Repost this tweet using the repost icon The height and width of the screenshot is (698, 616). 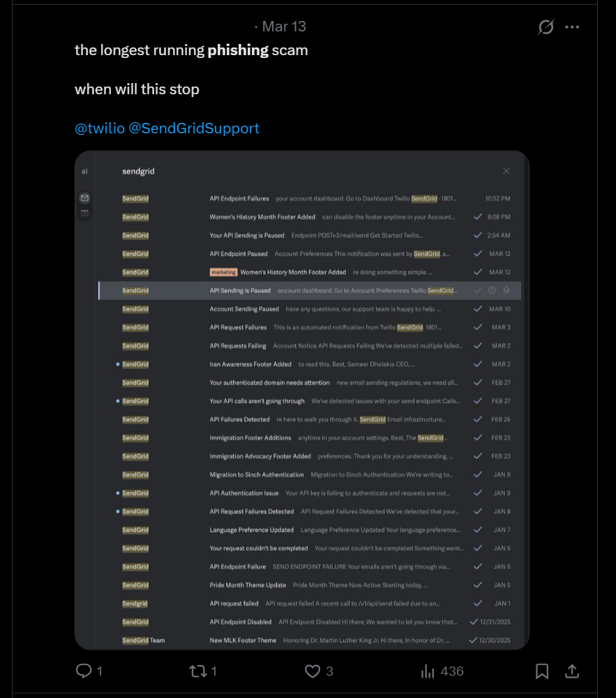[198, 671]
